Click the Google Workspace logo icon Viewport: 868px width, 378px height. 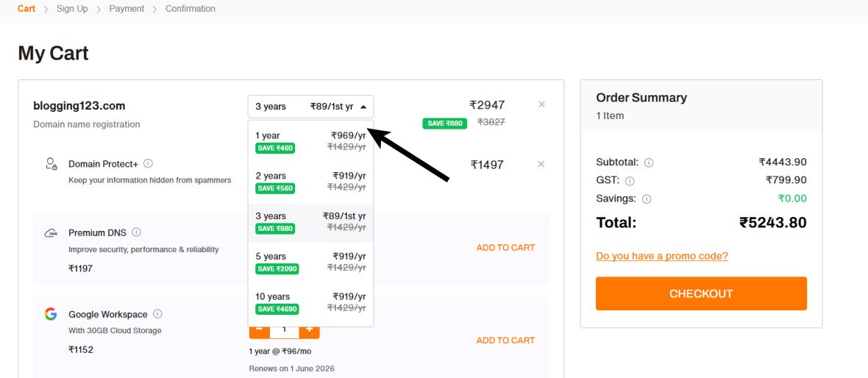pyautogui.click(x=50, y=314)
